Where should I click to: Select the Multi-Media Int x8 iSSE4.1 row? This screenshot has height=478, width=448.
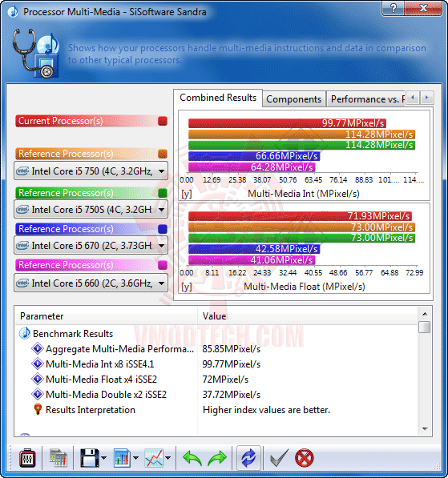tap(216, 364)
